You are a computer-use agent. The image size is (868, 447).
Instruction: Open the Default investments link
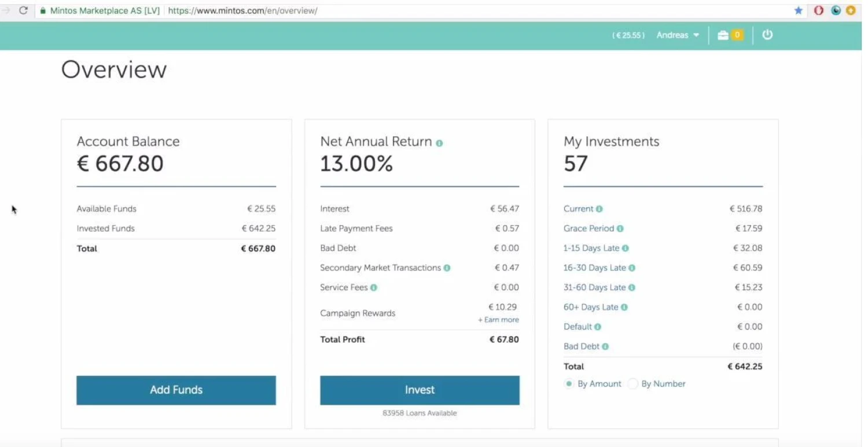pos(578,327)
